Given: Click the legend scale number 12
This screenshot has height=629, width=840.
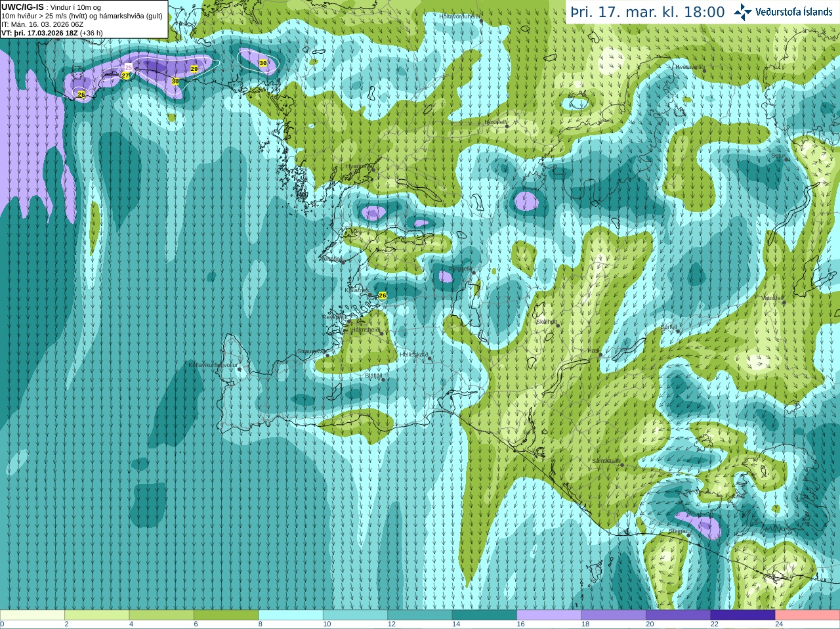Looking at the screenshot, I should [392, 625].
